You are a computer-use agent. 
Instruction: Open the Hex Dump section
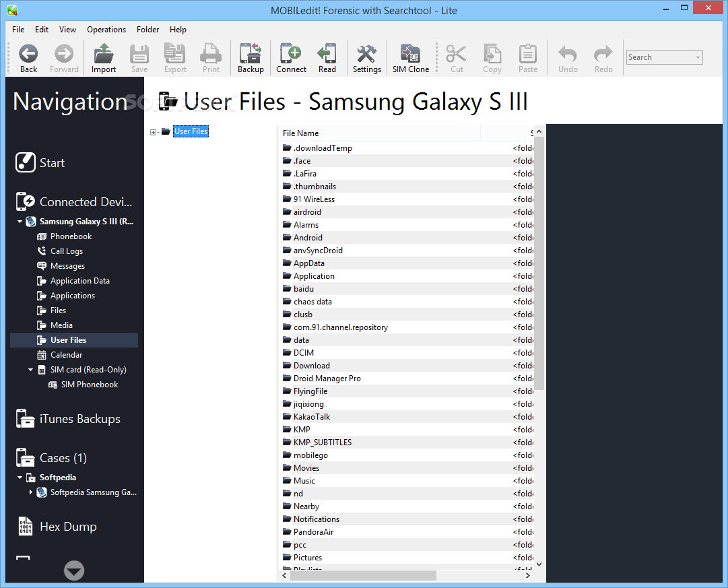coord(57,526)
